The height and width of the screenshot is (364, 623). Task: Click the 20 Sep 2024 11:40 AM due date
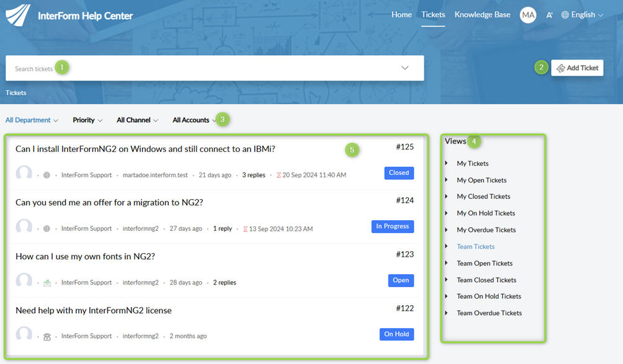click(314, 175)
